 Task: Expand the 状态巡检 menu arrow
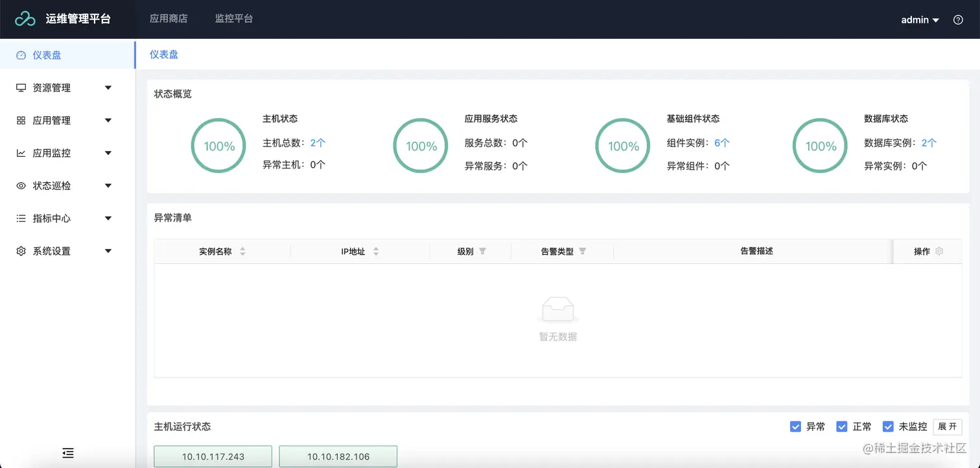108,186
